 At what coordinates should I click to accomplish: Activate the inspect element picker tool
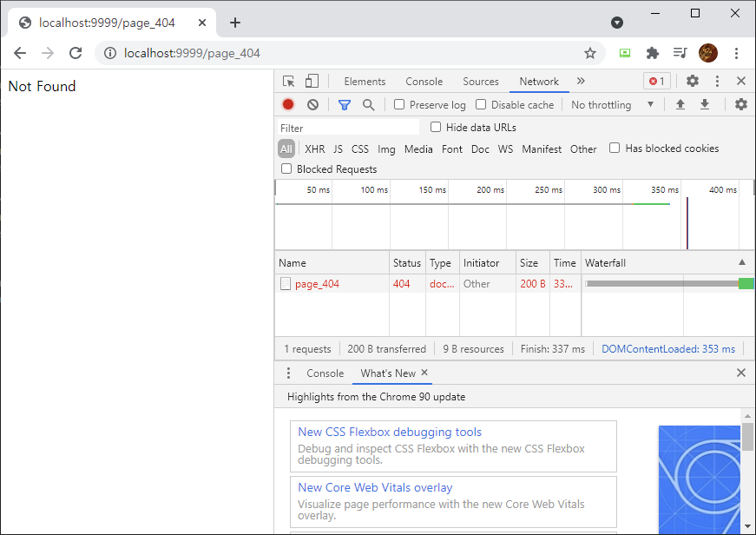[x=289, y=81]
